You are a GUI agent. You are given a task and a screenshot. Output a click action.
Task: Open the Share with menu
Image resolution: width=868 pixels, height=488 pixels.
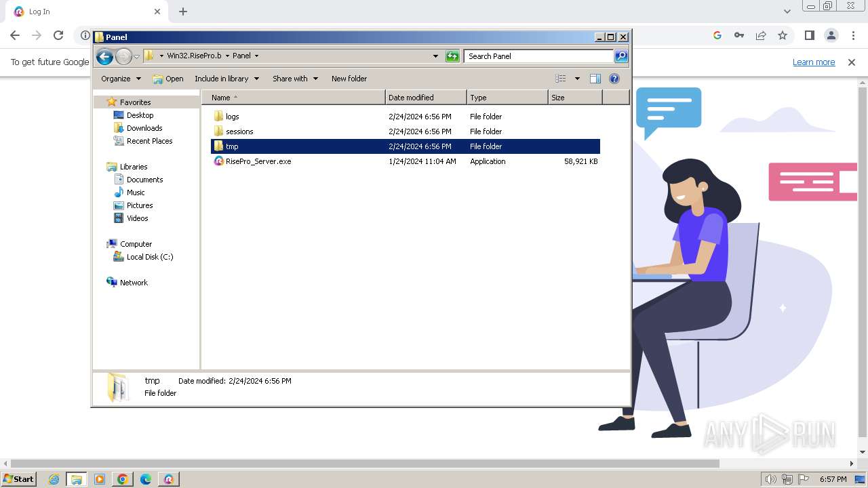point(295,79)
